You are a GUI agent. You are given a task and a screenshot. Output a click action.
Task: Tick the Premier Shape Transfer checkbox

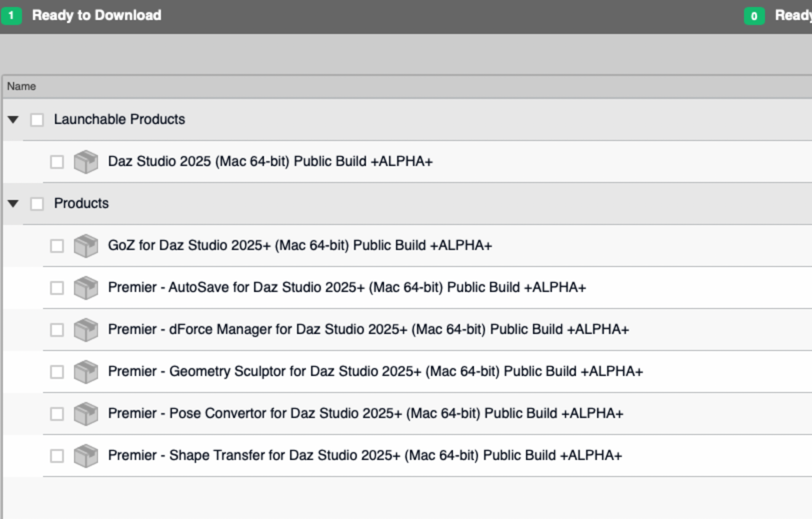(x=57, y=456)
